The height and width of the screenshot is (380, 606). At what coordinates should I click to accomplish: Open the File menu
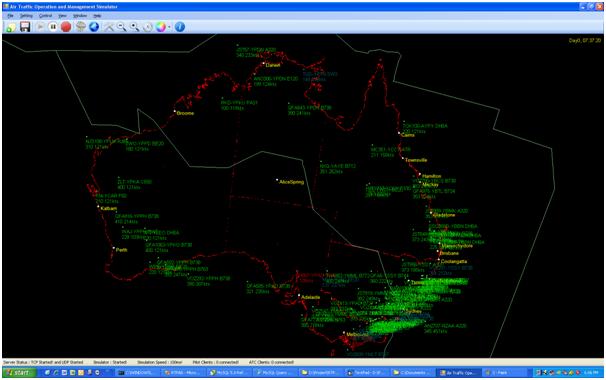coord(10,15)
